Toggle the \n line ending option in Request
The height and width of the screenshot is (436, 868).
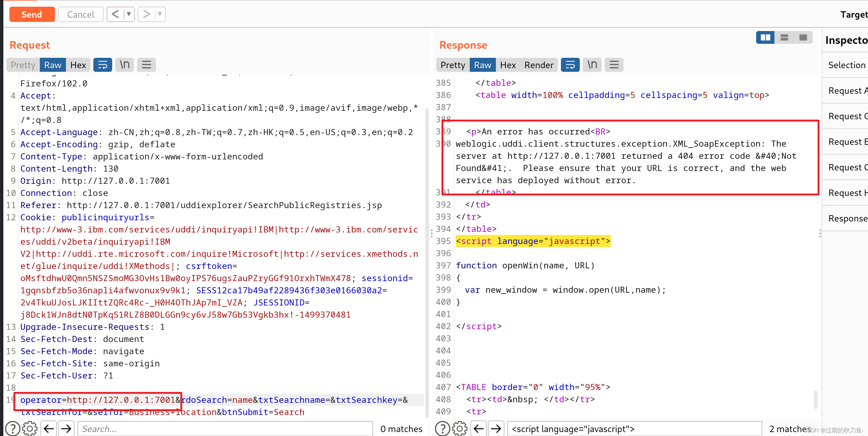tap(124, 65)
